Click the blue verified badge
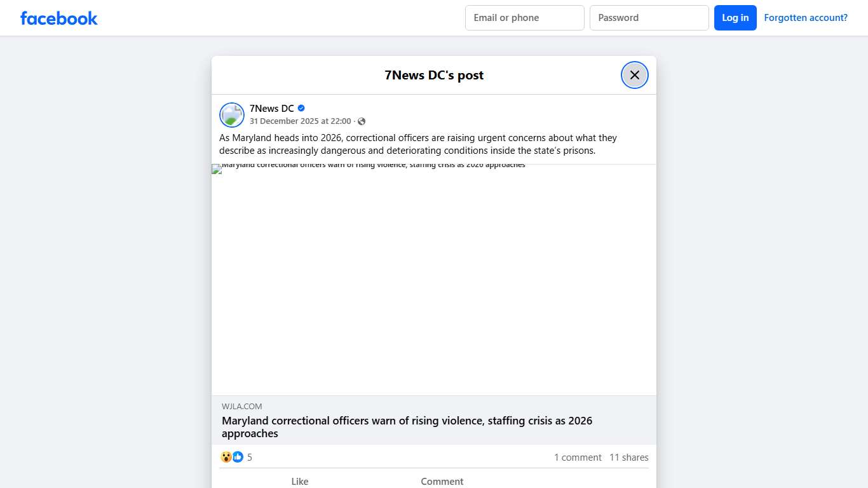 click(302, 109)
